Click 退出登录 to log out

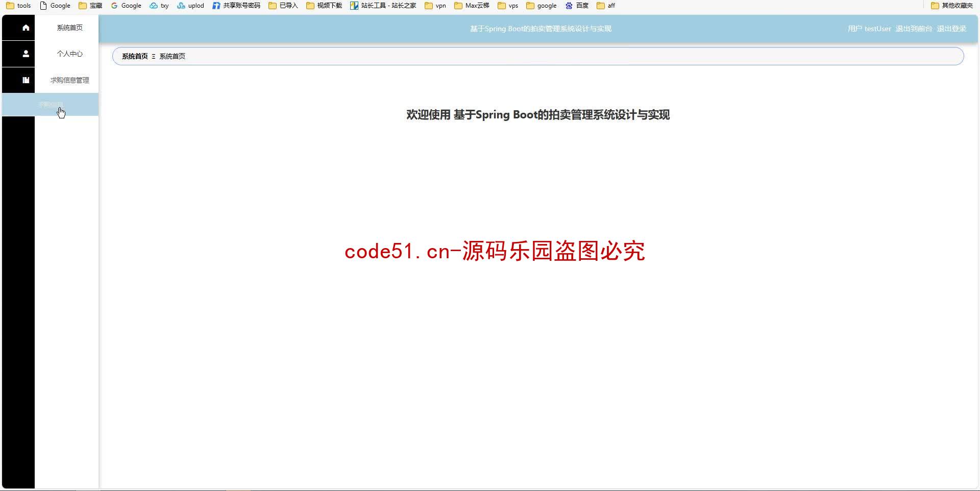point(951,29)
